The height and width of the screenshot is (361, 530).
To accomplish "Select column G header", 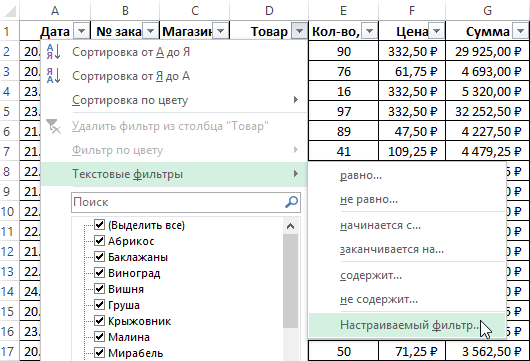I will 487,10.
